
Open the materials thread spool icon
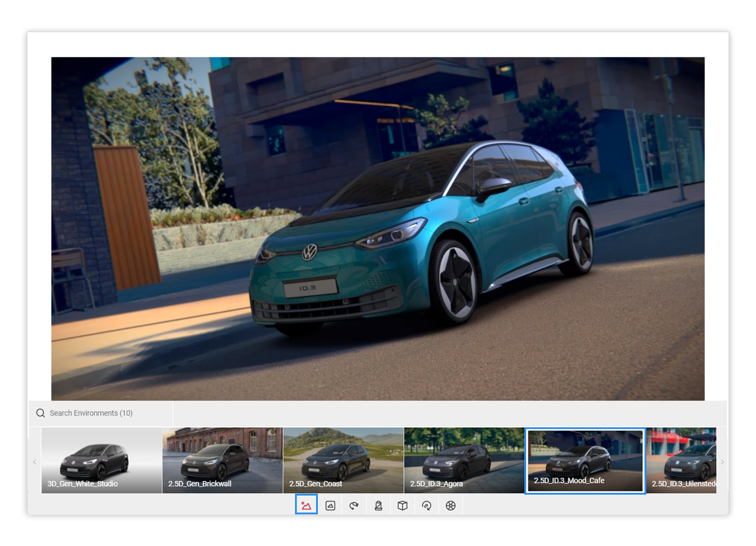click(378, 505)
